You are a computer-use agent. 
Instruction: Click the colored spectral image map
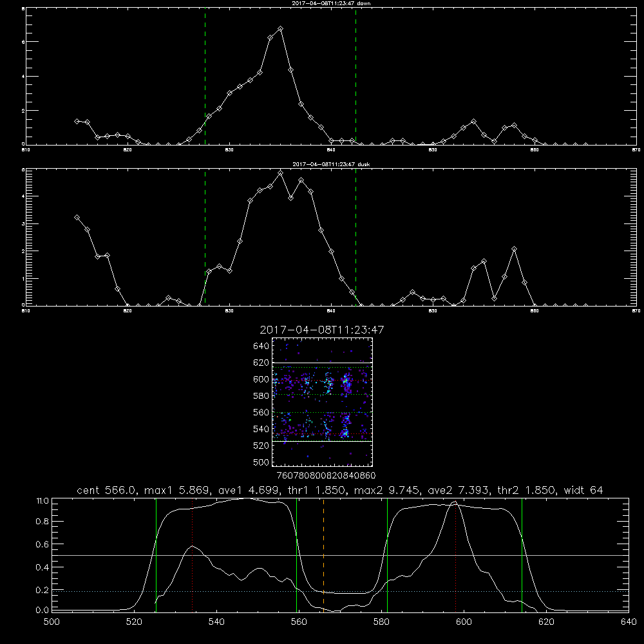pos(322,402)
